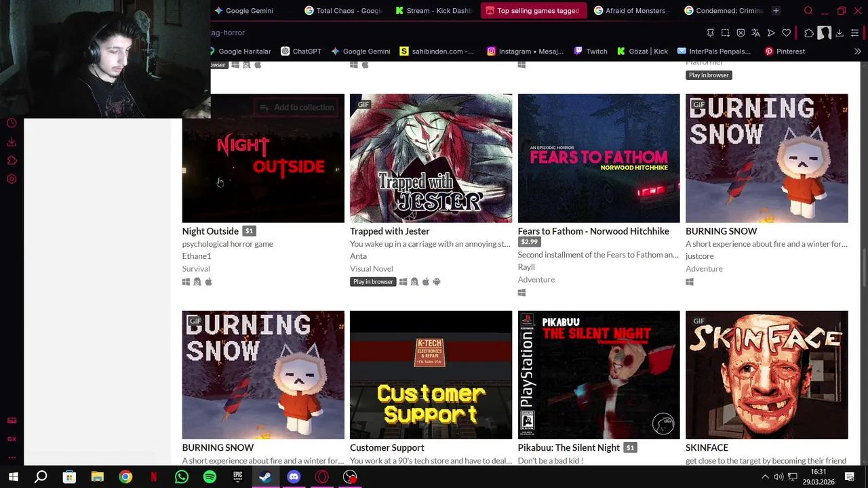Open SKINFACE game thumbnail
The height and width of the screenshot is (488, 868).
tap(766, 375)
